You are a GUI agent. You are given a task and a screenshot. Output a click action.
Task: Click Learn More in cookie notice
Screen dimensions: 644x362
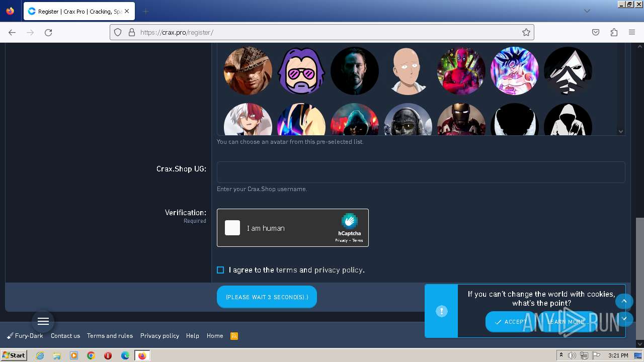[x=566, y=322]
